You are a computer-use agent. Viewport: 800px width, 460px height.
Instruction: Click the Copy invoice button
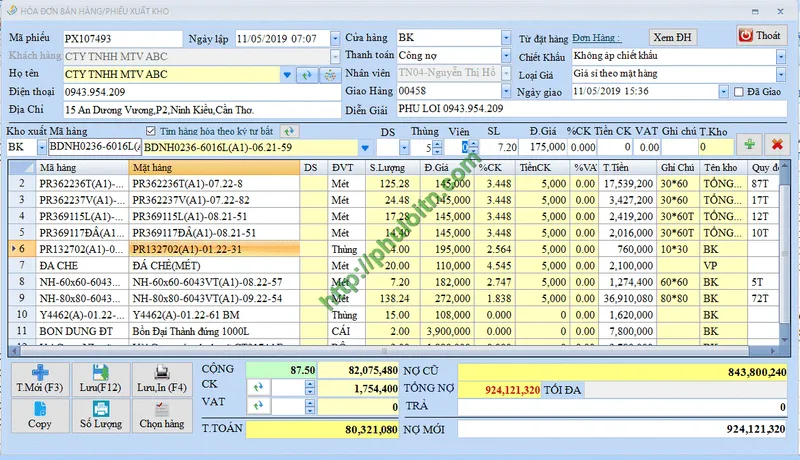(40, 416)
